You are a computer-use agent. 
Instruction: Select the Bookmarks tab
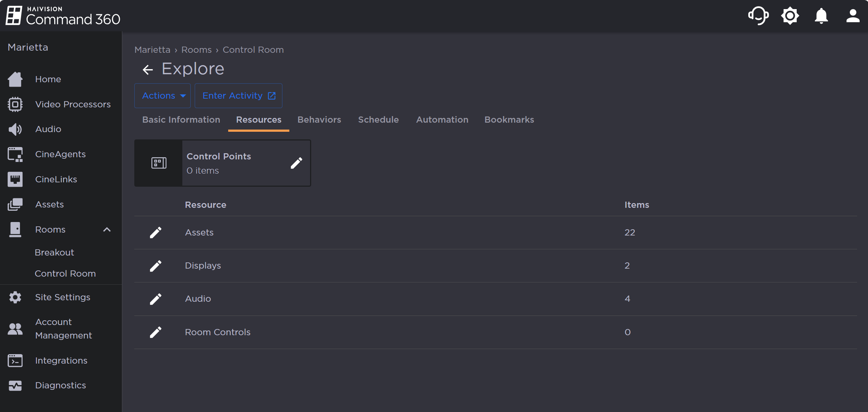[509, 120]
